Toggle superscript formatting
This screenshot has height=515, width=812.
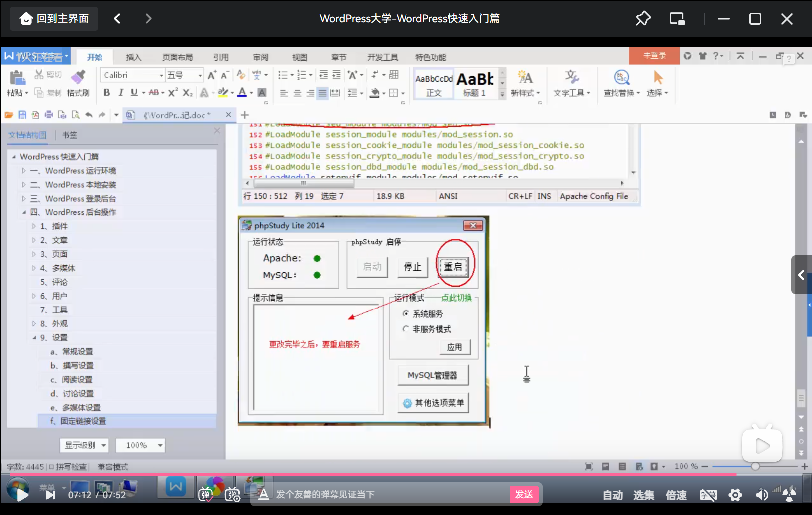173,92
